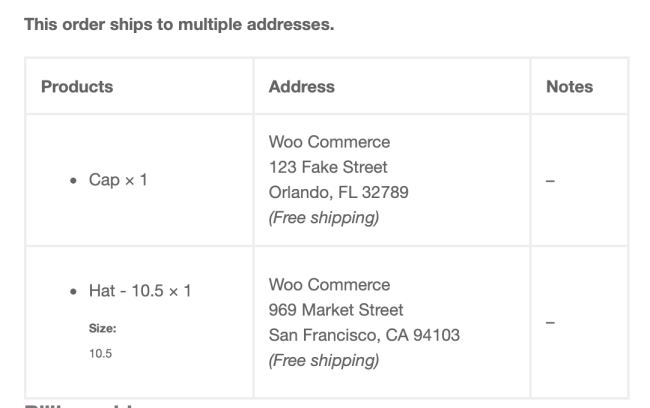Screen dimensions: 650x408
Task: Click Woo Commerce name in second address
Action: point(329,284)
